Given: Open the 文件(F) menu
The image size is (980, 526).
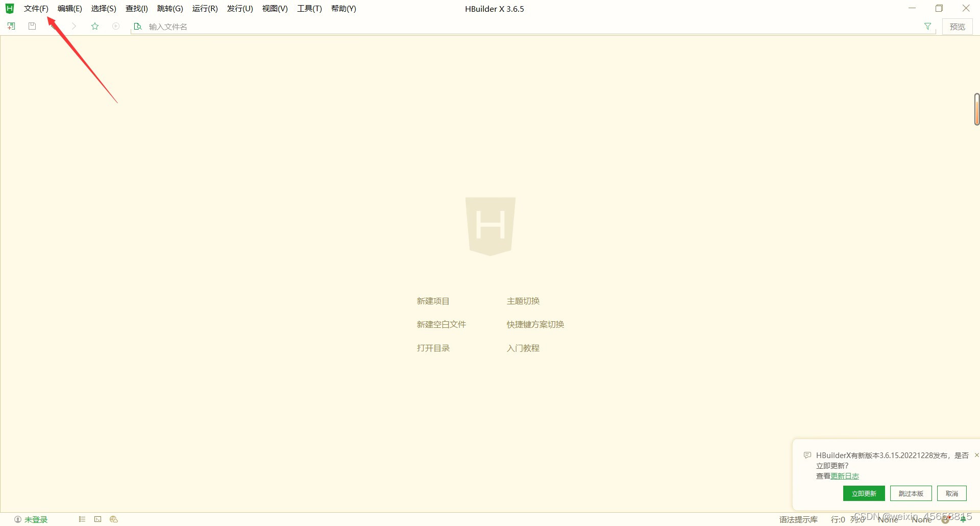Looking at the screenshot, I should pyautogui.click(x=36, y=9).
